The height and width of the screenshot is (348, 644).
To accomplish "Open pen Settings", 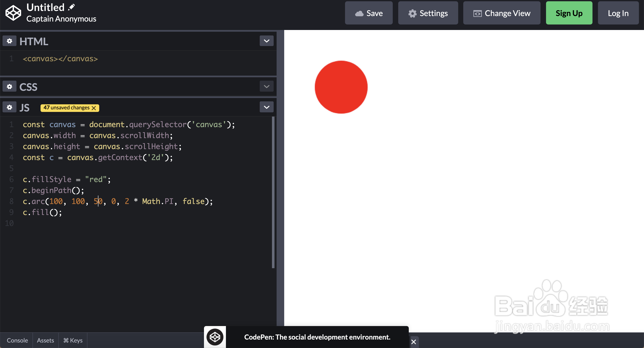I will point(428,13).
